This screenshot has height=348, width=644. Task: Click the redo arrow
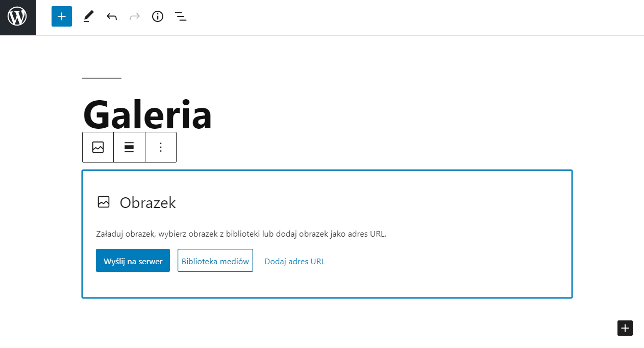point(135,17)
